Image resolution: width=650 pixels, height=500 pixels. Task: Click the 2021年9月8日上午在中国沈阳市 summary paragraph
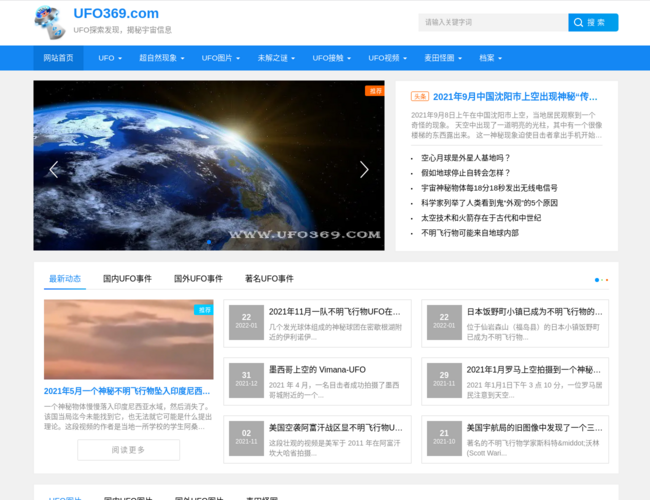[x=506, y=125]
